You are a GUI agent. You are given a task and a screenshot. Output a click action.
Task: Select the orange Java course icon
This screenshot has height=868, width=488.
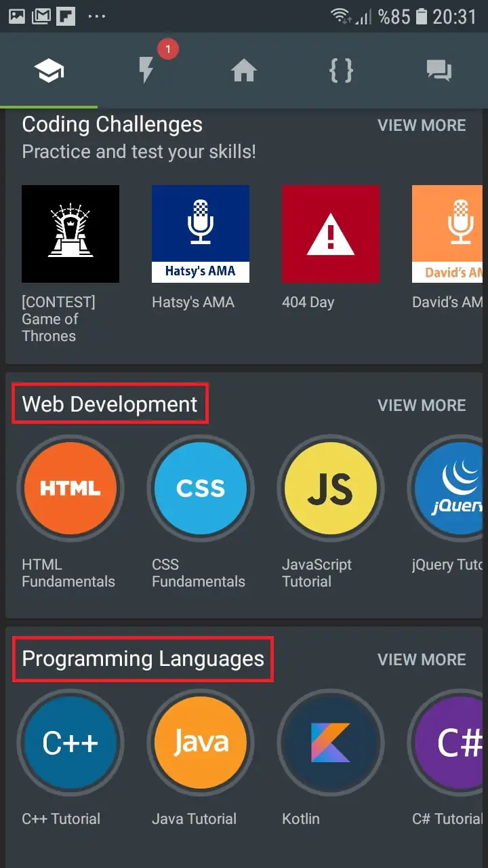tap(201, 743)
